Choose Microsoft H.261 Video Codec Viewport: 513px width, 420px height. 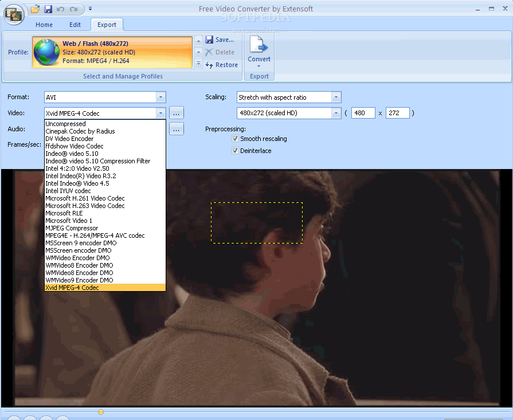(x=105, y=198)
